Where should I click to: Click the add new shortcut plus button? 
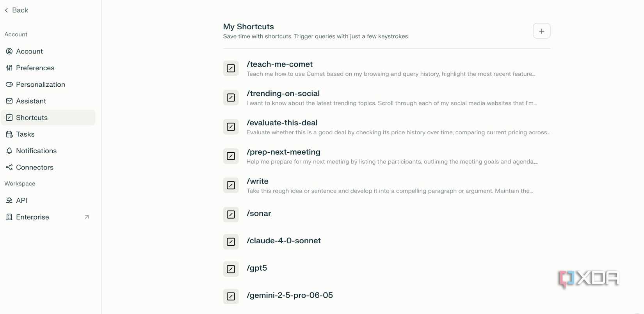[x=541, y=31]
